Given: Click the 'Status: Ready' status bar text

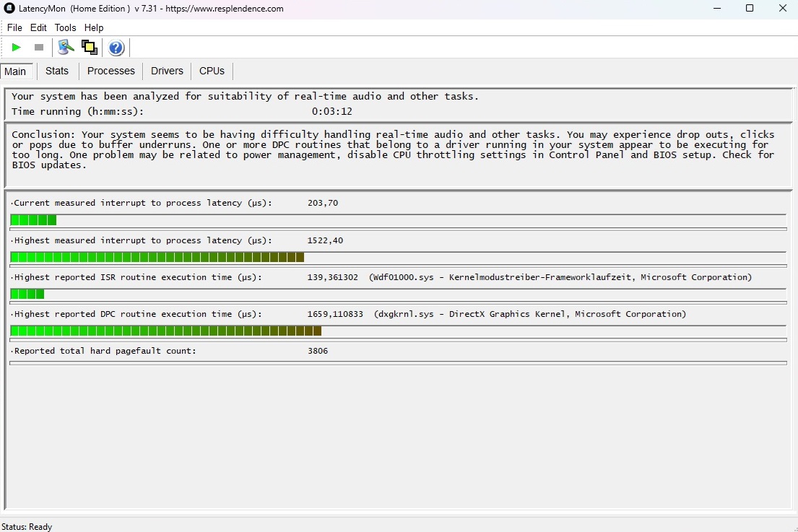Looking at the screenshot, I should point(27,527).
